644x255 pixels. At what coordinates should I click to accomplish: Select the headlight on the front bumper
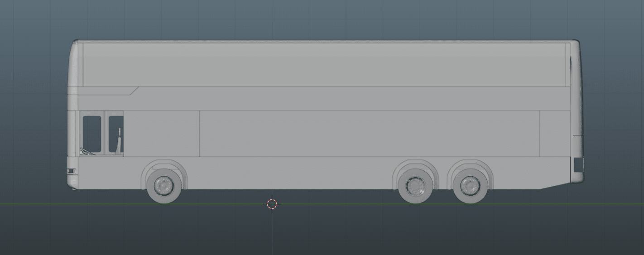coord(71,171)
